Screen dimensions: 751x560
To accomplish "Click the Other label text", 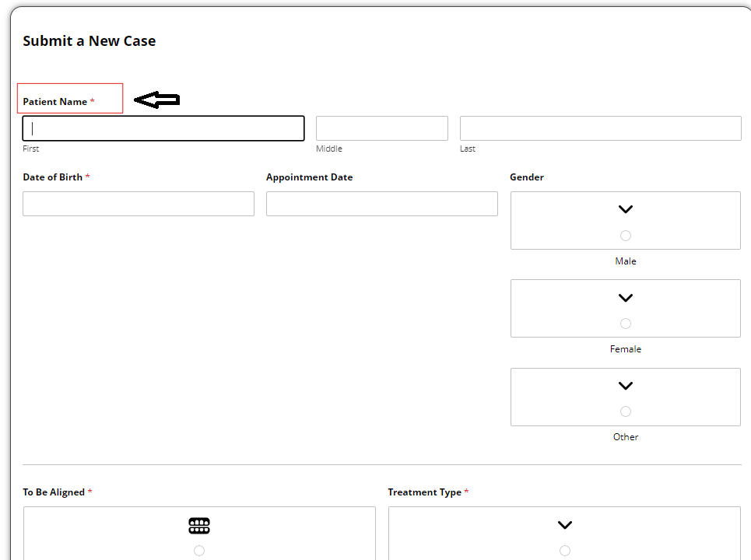I will click(x=626, y=436).
